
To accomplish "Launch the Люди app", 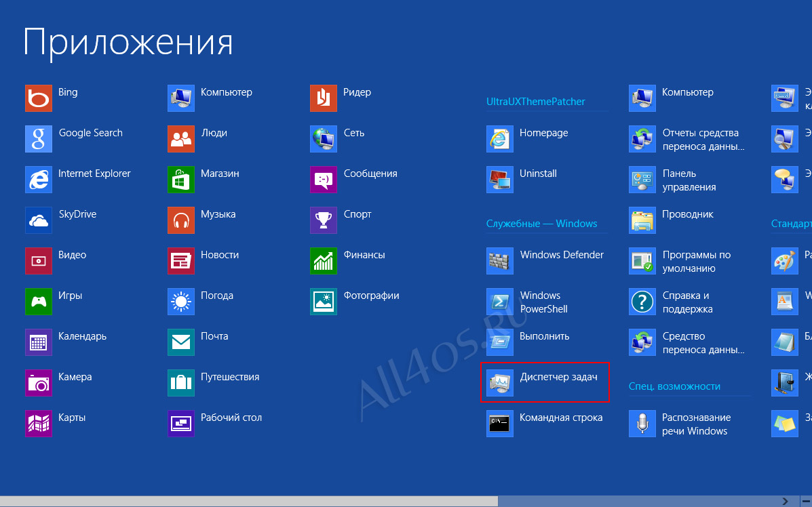I will 180,139.
